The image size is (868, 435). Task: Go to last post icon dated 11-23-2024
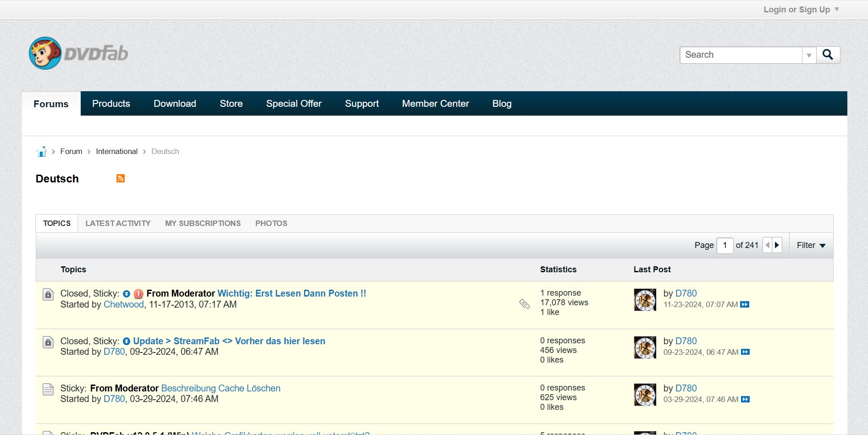pos(745,304)
